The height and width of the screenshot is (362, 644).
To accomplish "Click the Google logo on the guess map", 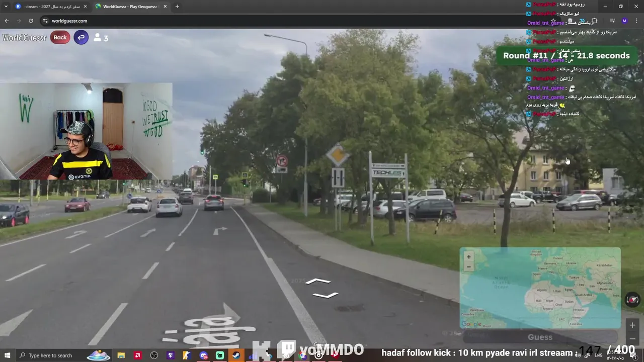I will [471, 324].
